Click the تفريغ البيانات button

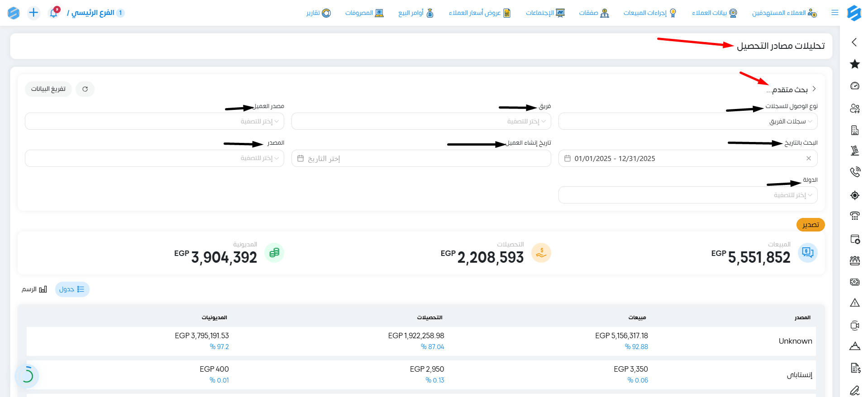coord(48,89)
